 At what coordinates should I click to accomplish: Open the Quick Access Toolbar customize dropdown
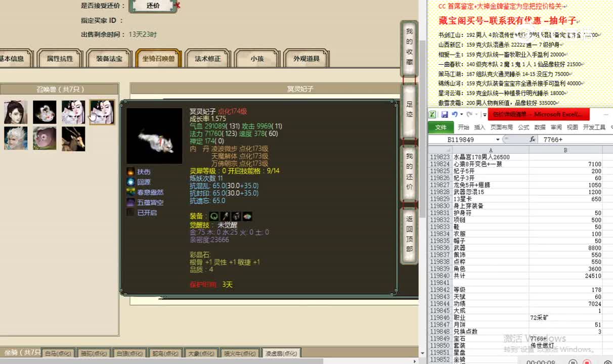(485, 115)
